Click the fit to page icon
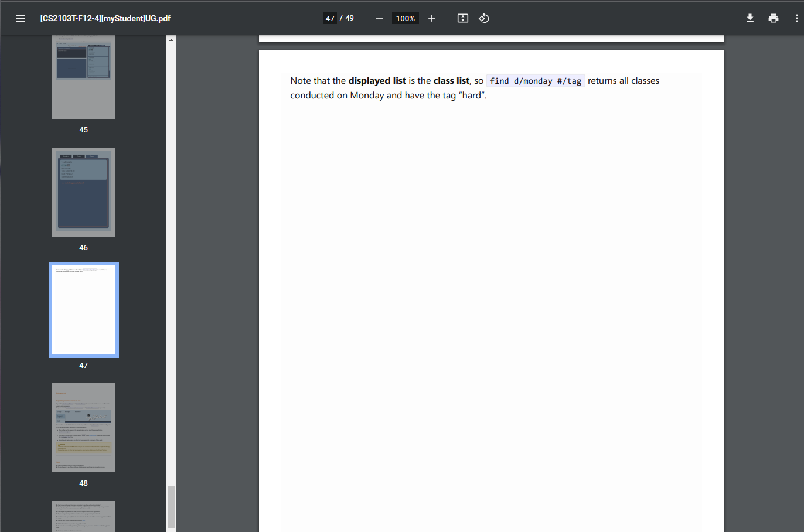The image size is (804, 532). [x=463, y=18]
